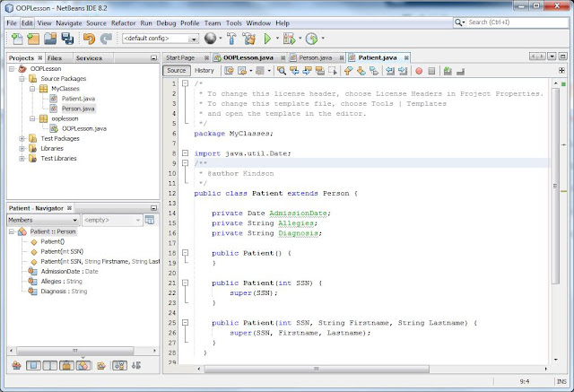Start macro recording with red circle button
The width and height of the screenshot is (574, 392).
tap(419, 71)
